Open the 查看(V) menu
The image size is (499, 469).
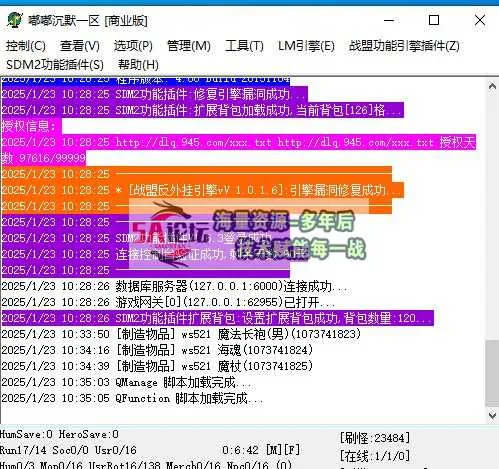80,46
